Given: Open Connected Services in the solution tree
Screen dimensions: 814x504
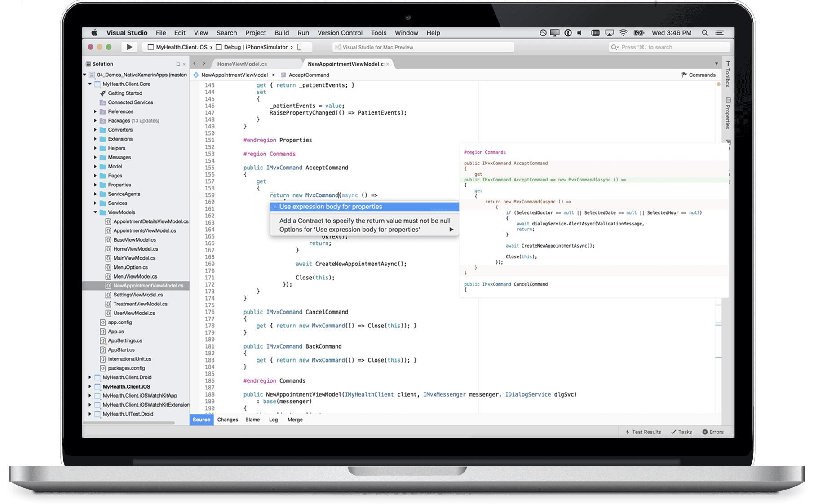Looking at the screenshot, I should [x=130, y=102].
